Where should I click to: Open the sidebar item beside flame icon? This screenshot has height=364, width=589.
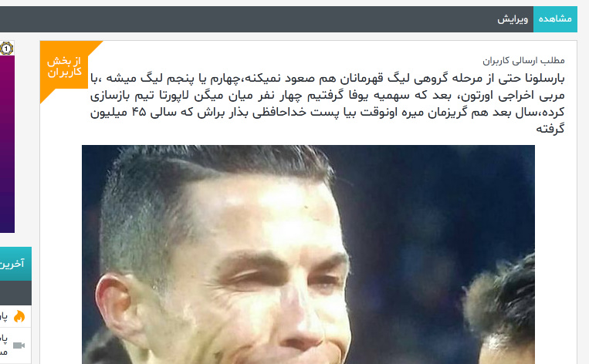[x=3, y=317]
